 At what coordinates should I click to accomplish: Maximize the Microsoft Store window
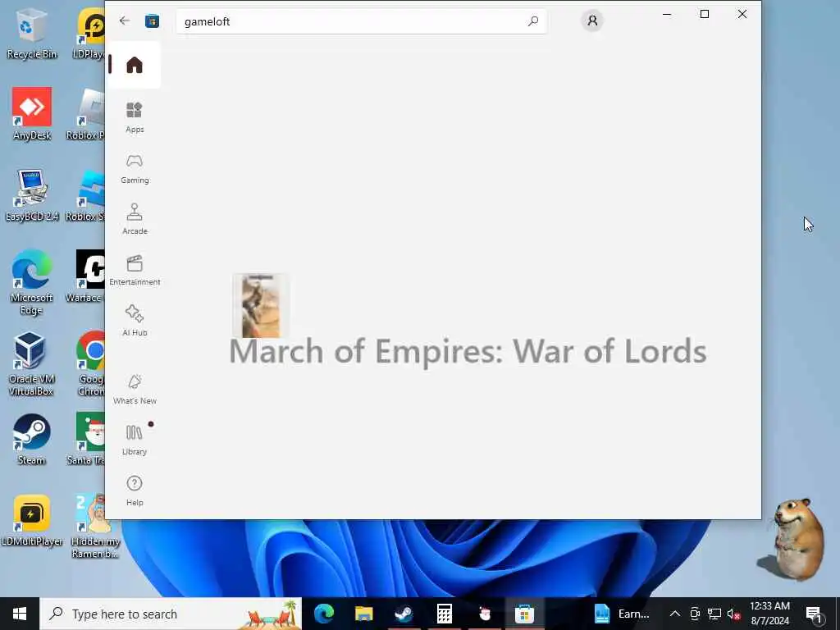[705, 14]
